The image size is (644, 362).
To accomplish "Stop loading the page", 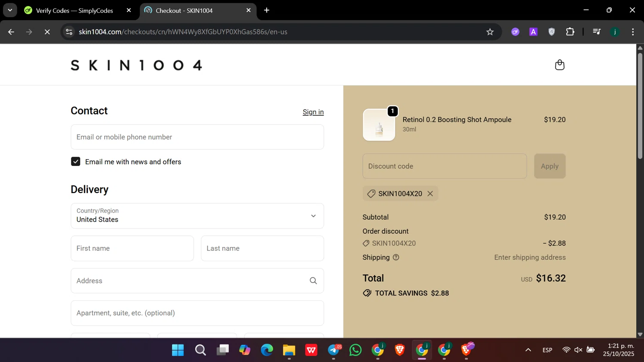I will 47,32.
